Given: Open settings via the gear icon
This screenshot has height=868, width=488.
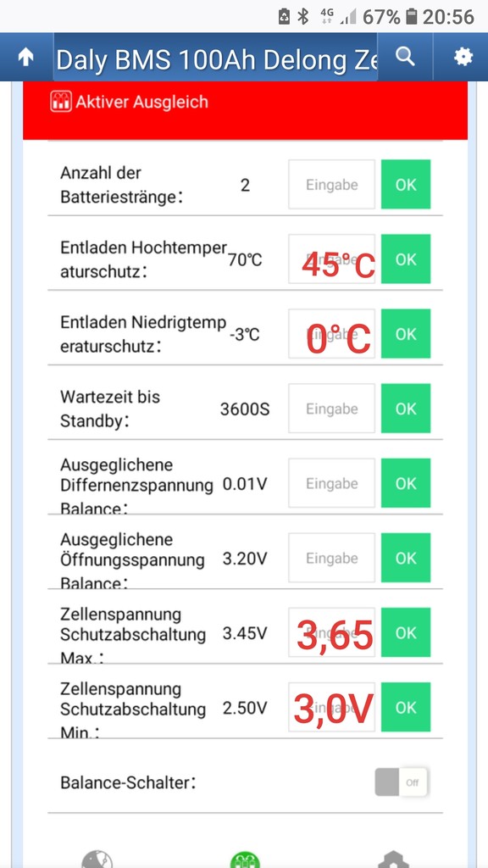Looking at the screenshot, I should tap(463, 57).
